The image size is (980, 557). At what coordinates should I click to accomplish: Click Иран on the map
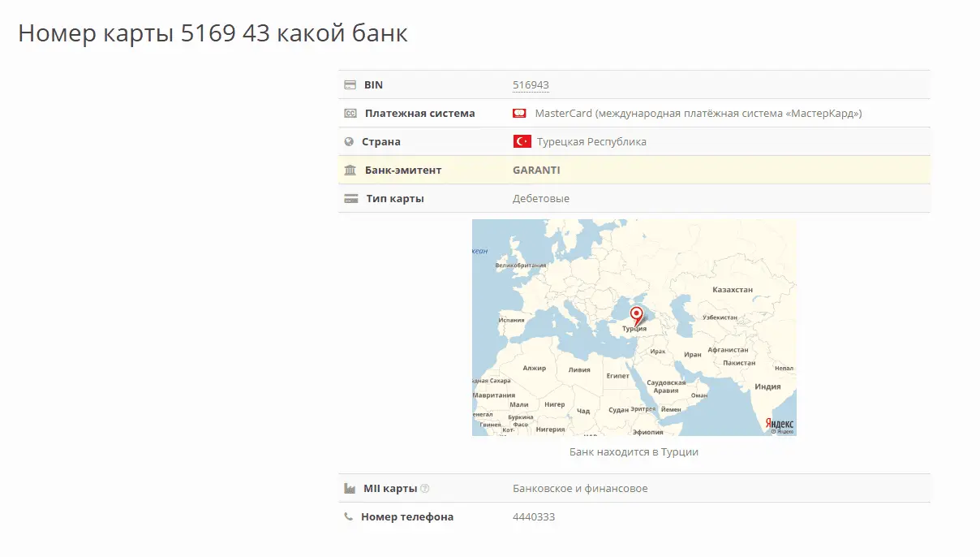[x=693, y=355]
